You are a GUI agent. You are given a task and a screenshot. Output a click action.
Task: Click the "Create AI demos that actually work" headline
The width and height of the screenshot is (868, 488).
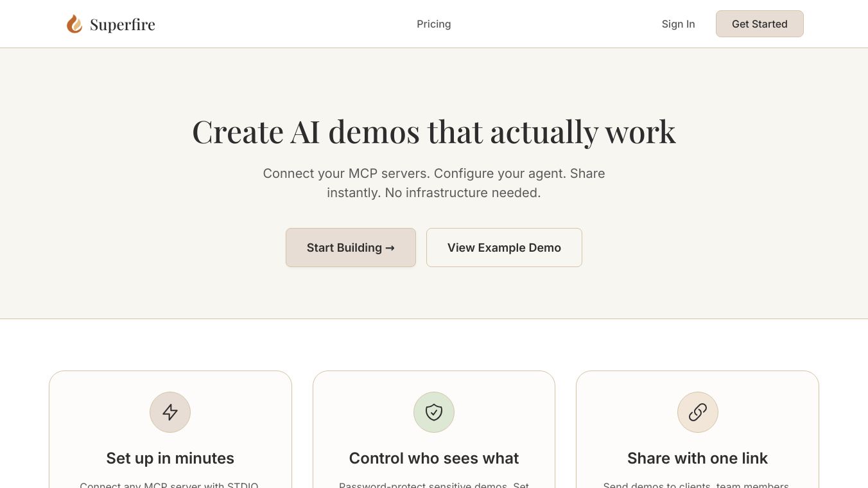point(434,132)
